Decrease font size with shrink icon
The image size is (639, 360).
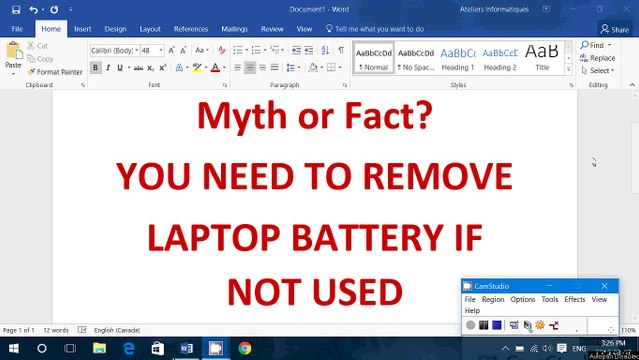pyautogui.click(x=183, y=50)
